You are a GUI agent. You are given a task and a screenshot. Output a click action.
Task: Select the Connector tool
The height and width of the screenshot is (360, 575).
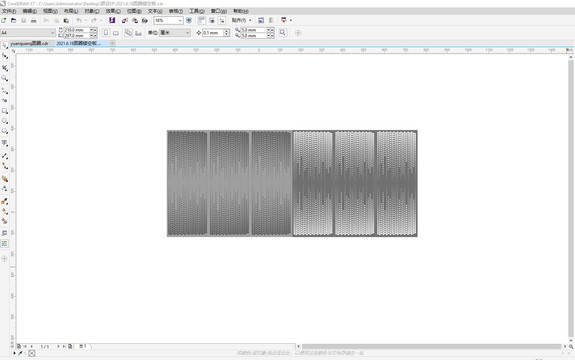pyautogui.click(x=4, y=166)
